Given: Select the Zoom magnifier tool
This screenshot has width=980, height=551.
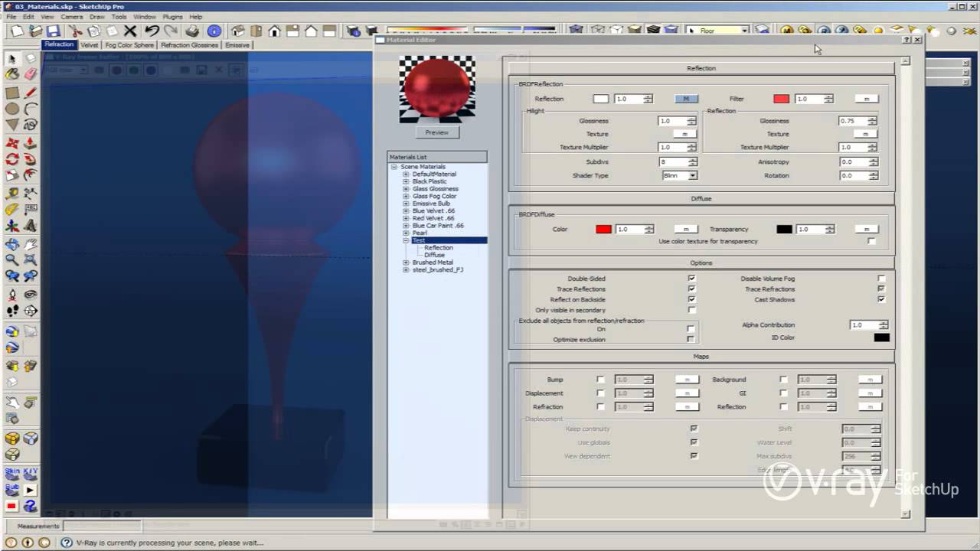Looking at the screenshot, I should click(12, 260).
